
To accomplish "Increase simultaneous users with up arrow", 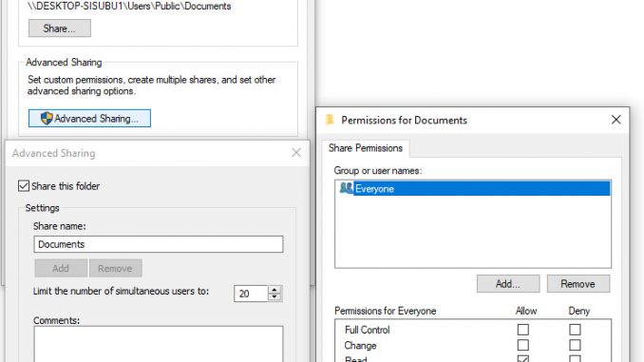I will tap(275, 289).
